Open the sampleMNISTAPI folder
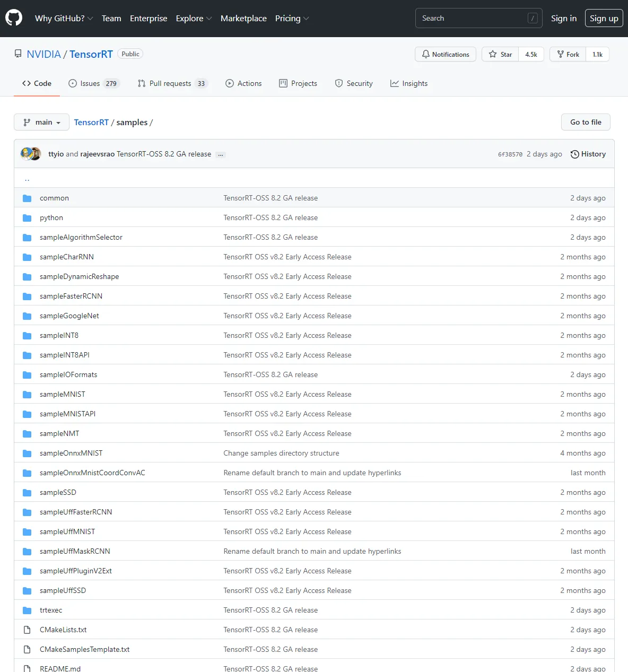 [x=68, y=414]
